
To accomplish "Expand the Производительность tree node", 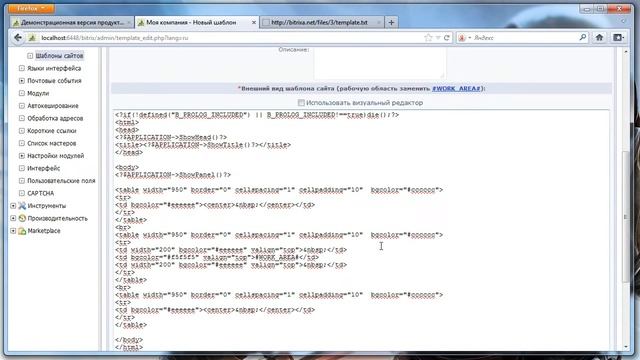I will coord(13,218).
